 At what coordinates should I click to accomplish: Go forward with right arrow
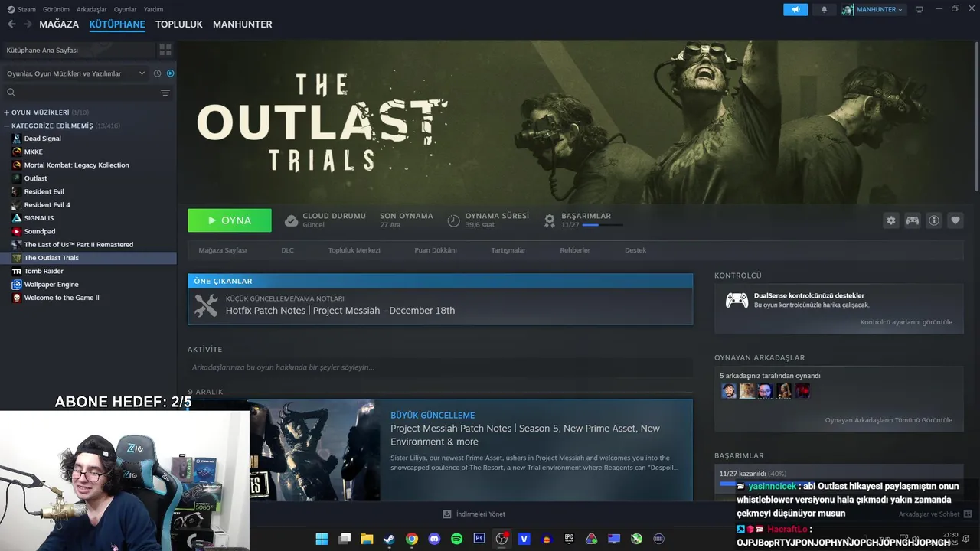[28, 24]
